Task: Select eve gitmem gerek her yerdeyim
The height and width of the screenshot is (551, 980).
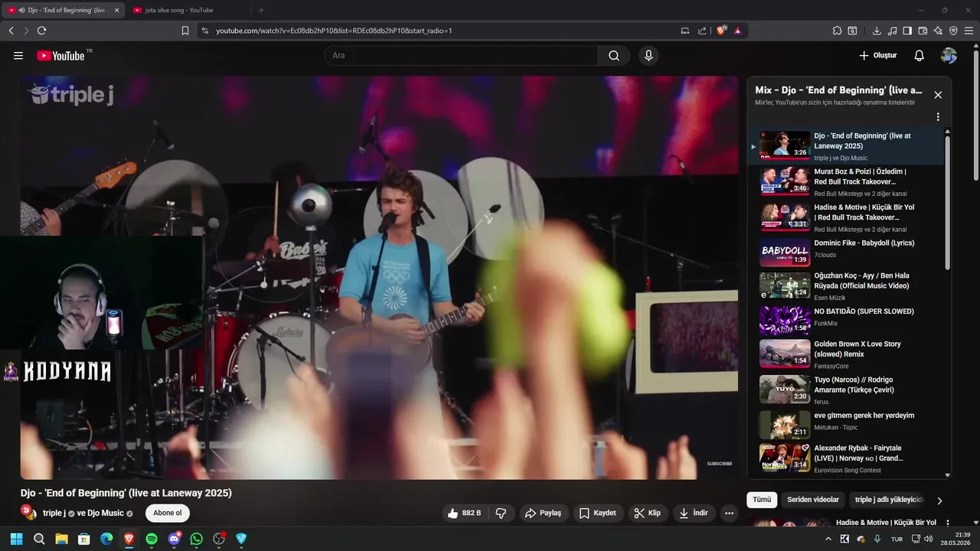Action: (847, 424)
